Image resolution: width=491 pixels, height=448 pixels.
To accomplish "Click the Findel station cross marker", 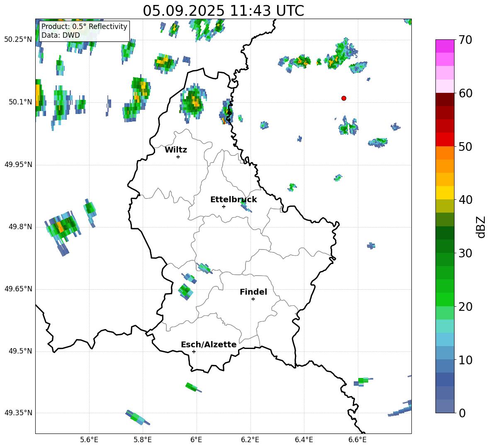I will coord(253,299).
